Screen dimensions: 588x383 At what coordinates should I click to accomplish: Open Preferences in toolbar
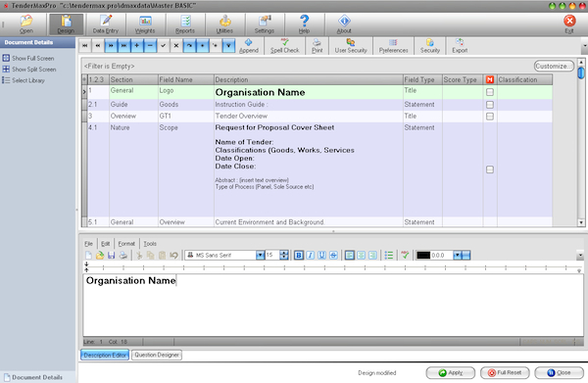point(393,46)
